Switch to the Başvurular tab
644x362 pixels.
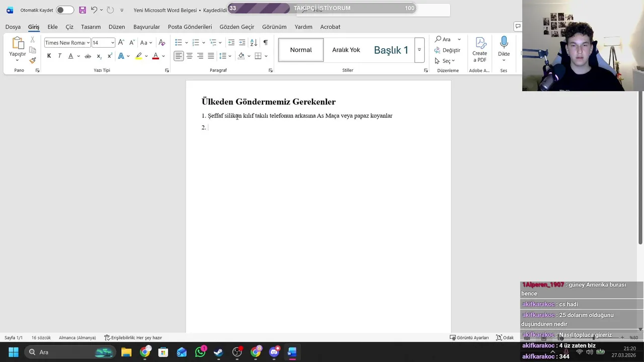(146, 27)
